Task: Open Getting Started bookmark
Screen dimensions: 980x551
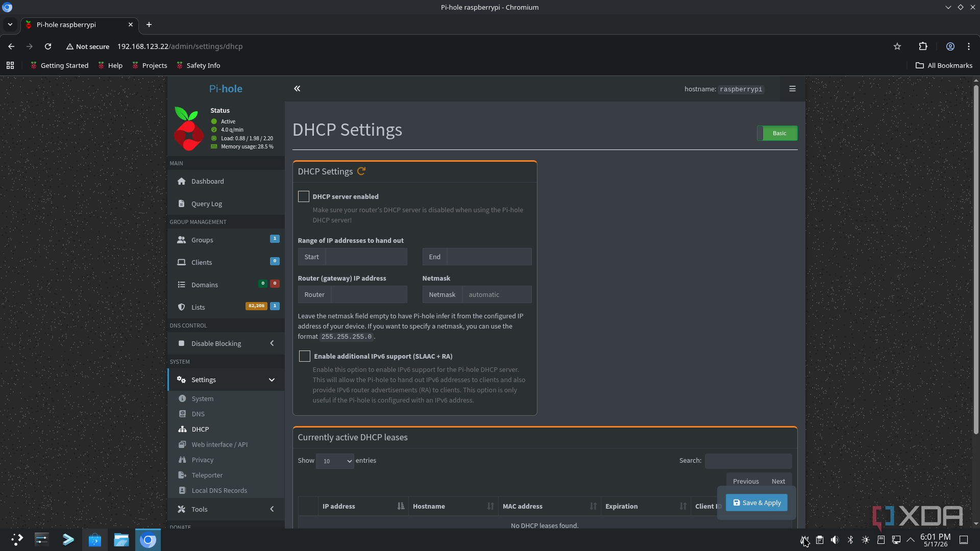Action: [x=59, y=65]
